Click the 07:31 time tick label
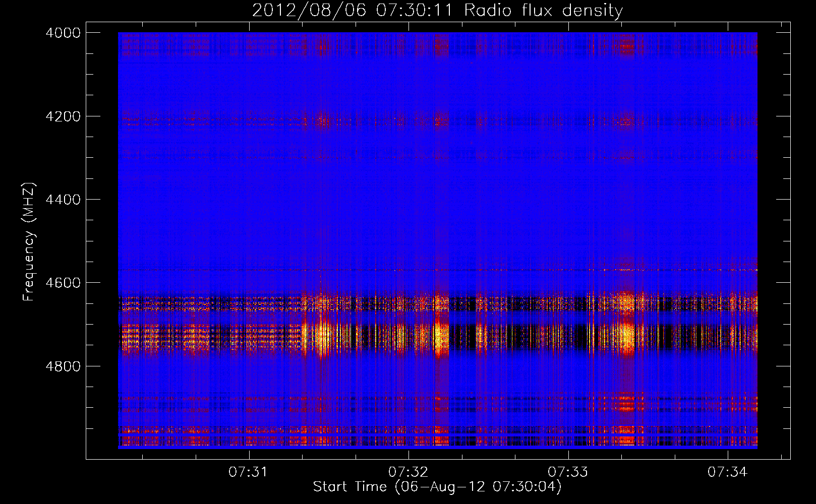The height and width of the screenshot is (504, 816). click(x=248, y=472)
